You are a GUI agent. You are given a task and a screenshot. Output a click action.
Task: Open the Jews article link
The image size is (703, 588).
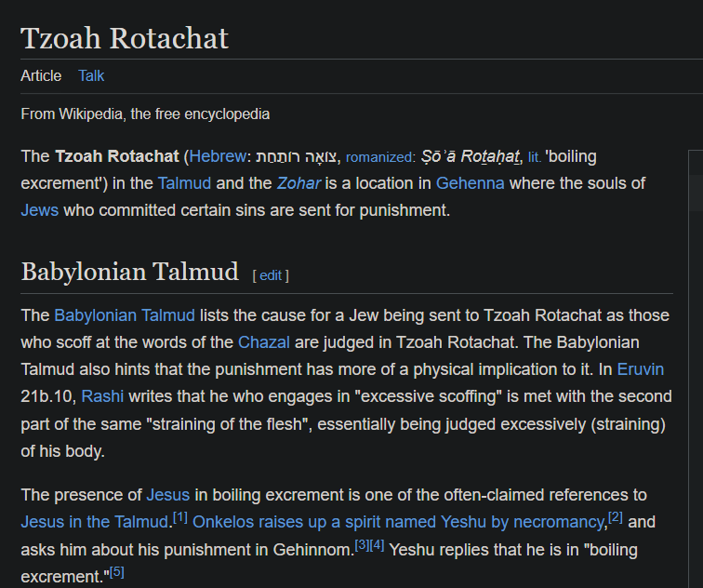(x=39, y=210)
